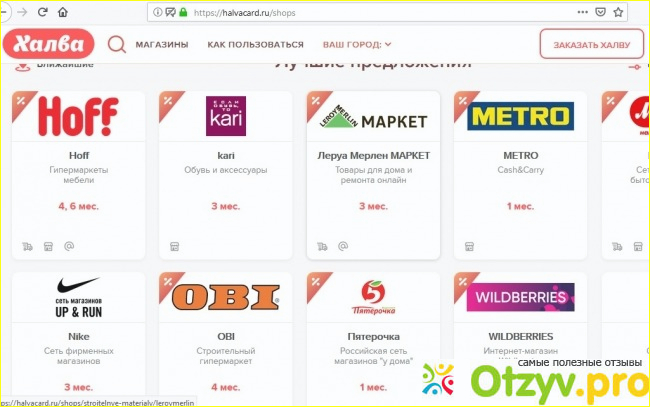The height and width of the screenshot is (407, 650).
Task: Bookmark this page with the star icon
Action: click(618, 12)
